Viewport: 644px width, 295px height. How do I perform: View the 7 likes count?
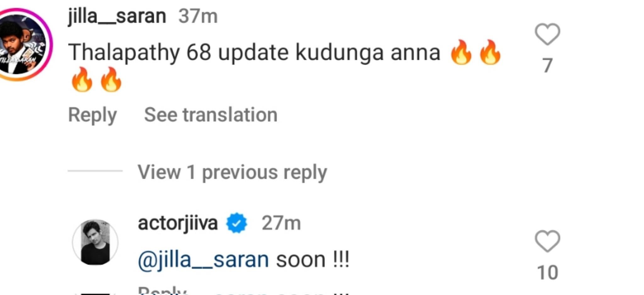pyautogui.click(x=547, y=65)
